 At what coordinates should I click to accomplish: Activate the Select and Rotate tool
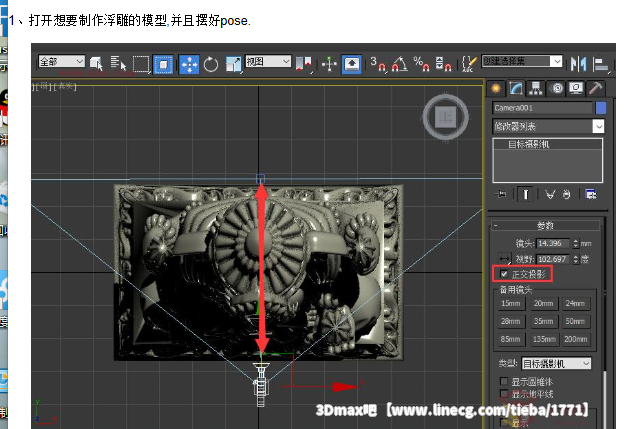pos(211,64)
